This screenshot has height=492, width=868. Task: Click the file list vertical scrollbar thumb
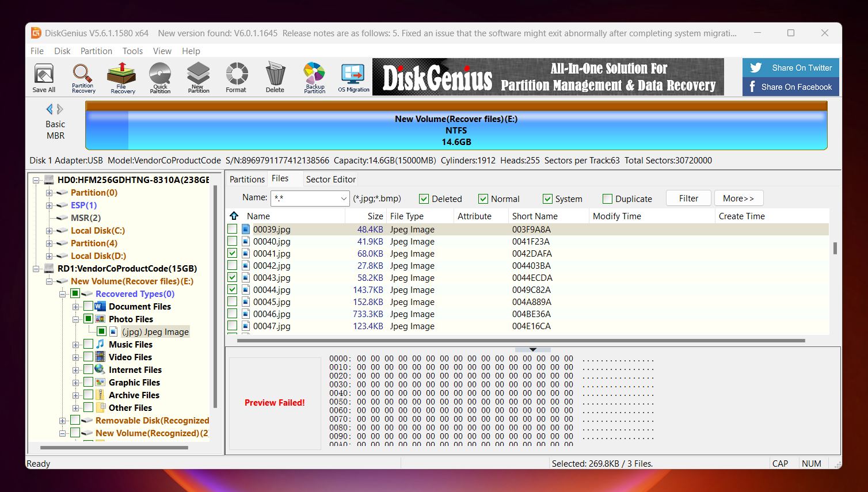click(835, 248)
